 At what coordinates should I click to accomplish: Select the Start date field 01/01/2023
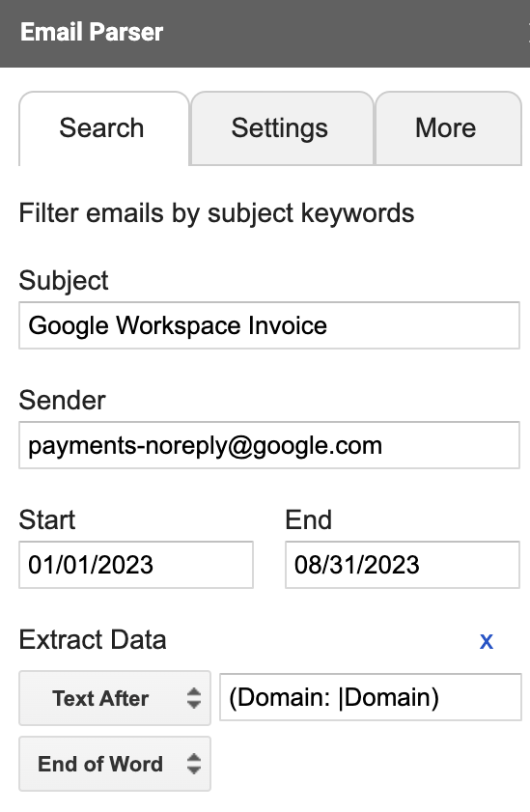(136, 565)
